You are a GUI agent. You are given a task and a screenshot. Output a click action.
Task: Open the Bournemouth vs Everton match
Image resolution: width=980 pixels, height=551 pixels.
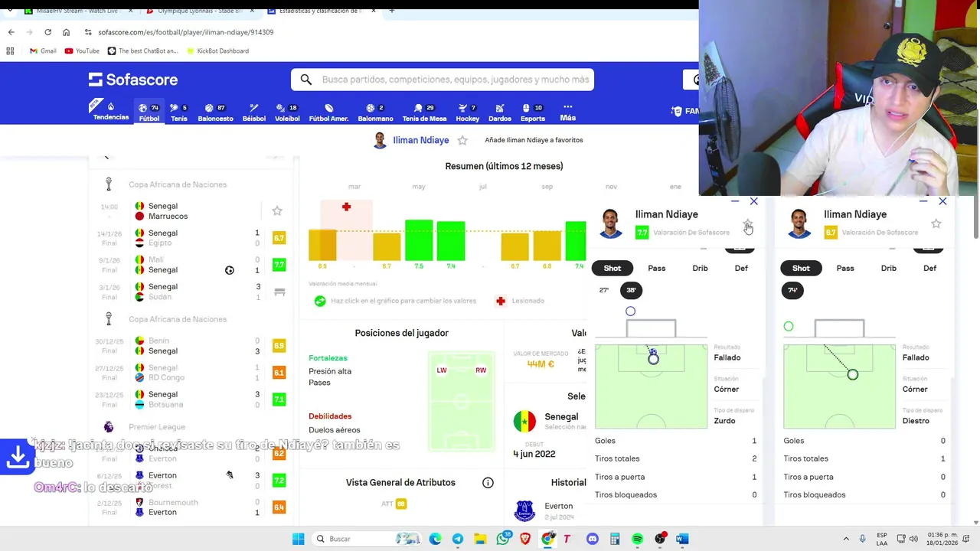190,507
